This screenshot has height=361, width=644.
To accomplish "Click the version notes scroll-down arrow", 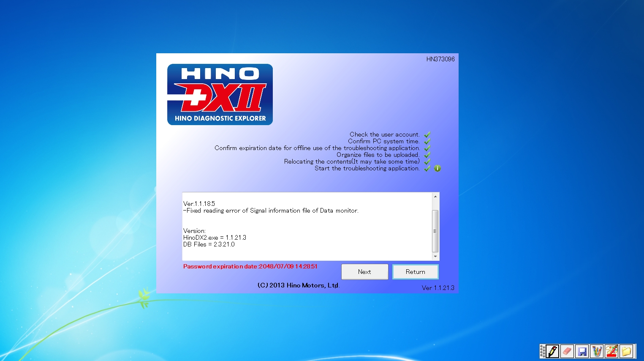I will tap(435, 256).
